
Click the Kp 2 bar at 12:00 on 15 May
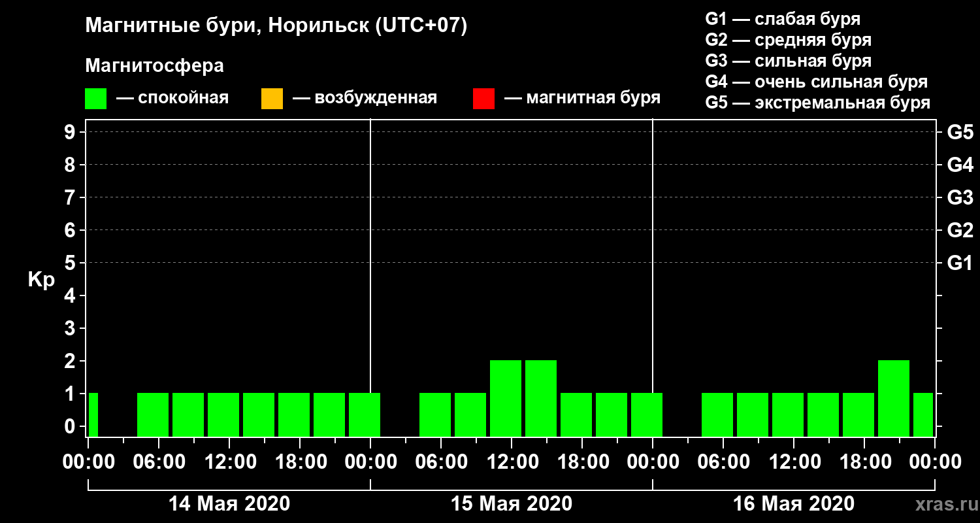506,398
